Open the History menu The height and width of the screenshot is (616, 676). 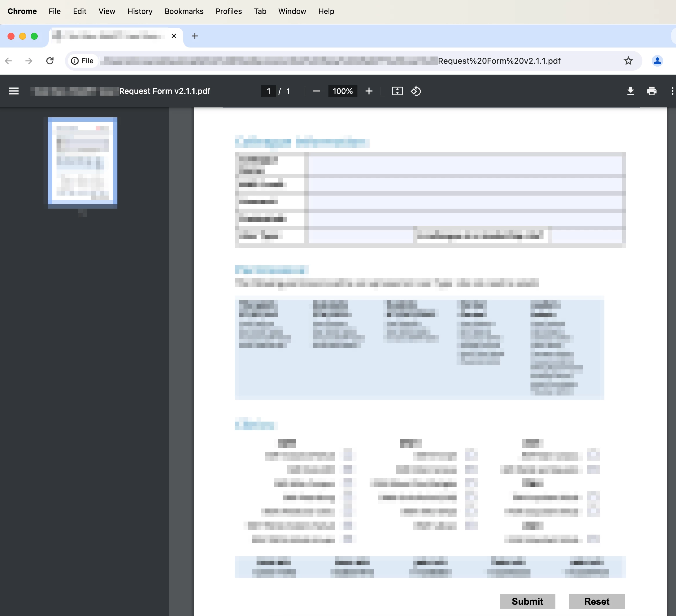point(140,11)
